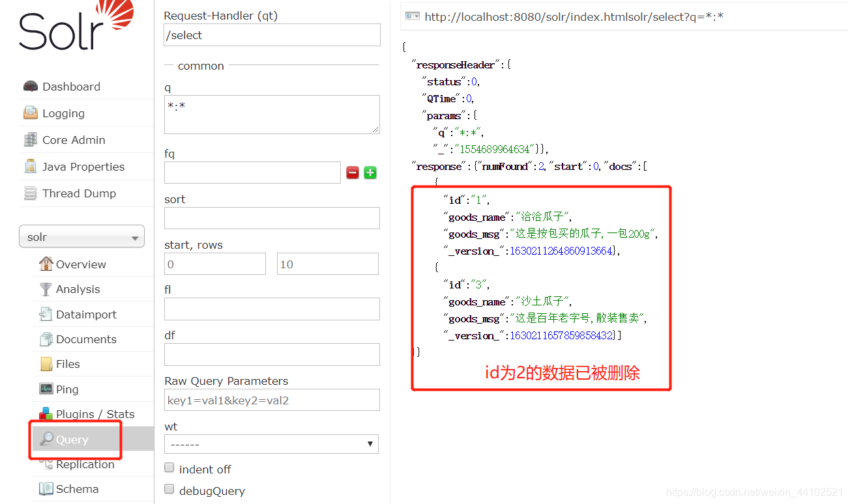
Task: Click the Replication icon
Action: tap(46, 464)
